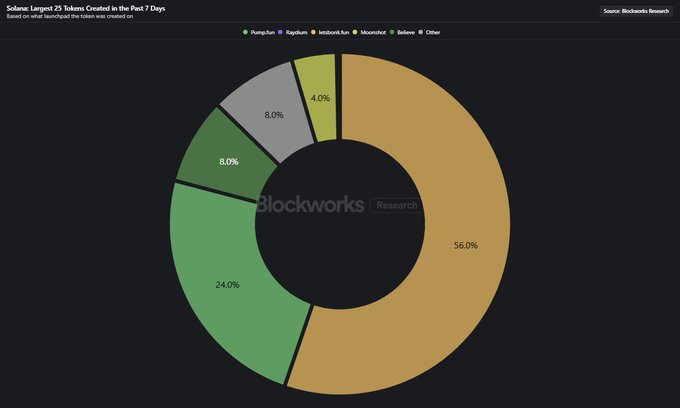Screen dimensions: 680x408
Task: Click the Pump.fun green legend dot
Action: pos(246,32)
